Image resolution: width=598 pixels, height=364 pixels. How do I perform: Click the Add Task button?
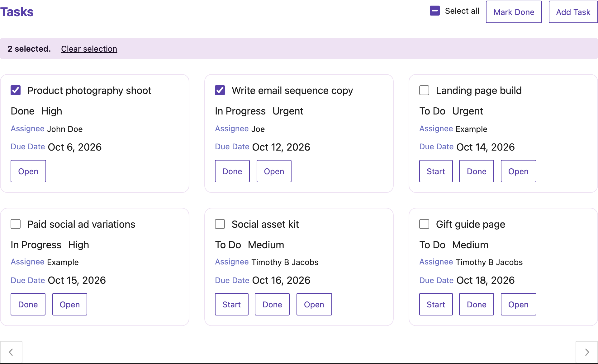pyautogui.click(x=573, y=12)
